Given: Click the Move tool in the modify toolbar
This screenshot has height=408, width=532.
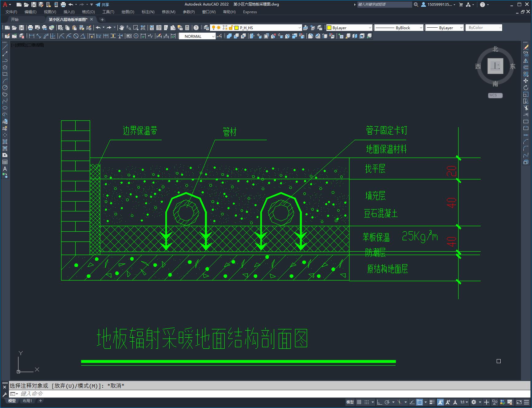Looking at the screenshot, I should tap(526, 81).
